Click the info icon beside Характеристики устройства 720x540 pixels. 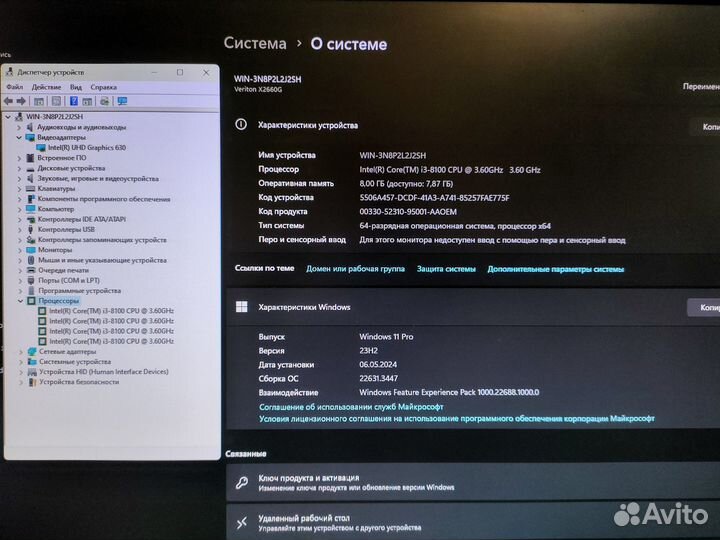pyautogui.click(x=241, y=124)
